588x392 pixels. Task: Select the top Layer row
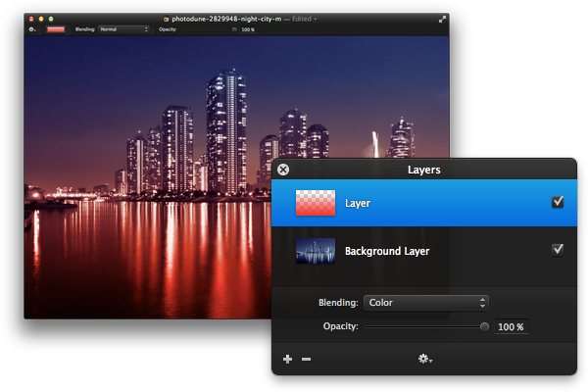[x=423, y=203]
